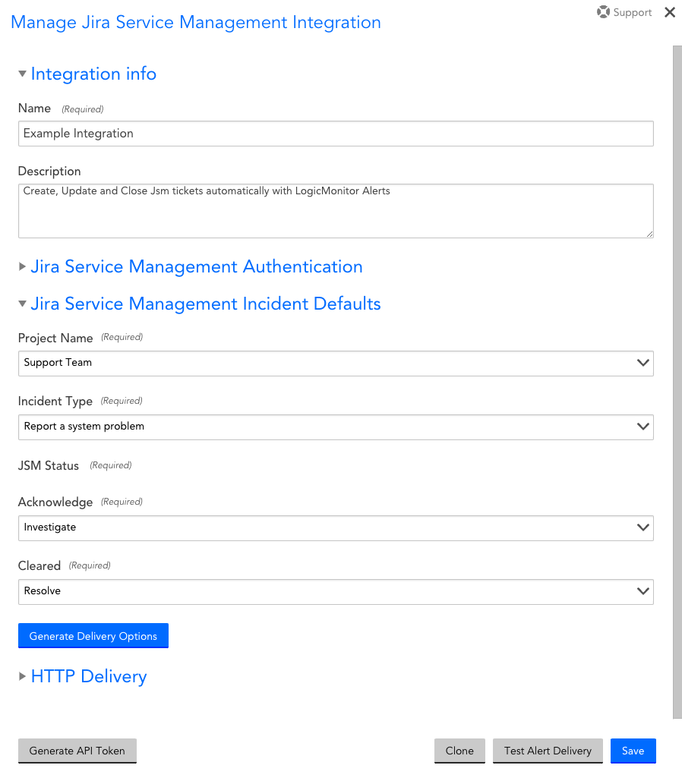Click the dialog title 'Manage Jira Service Management Integration'

pos(196,23)
